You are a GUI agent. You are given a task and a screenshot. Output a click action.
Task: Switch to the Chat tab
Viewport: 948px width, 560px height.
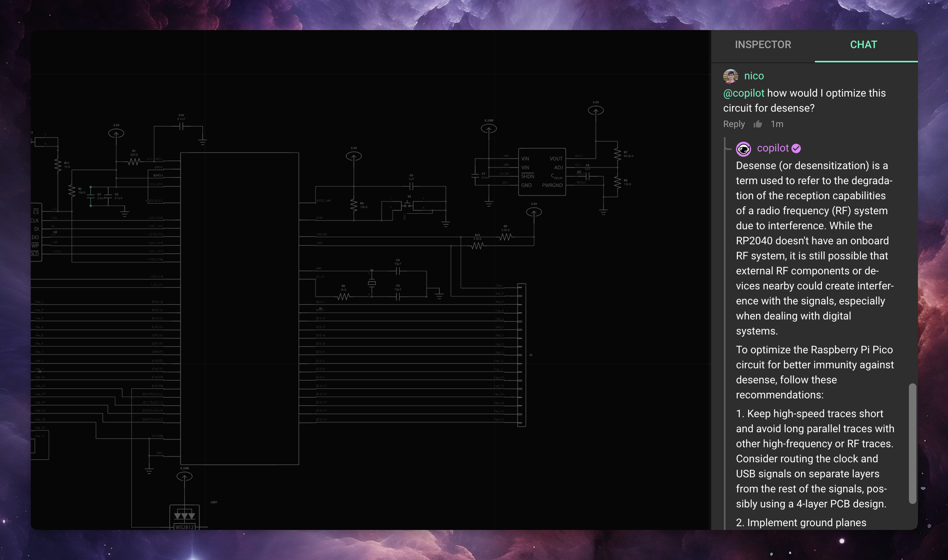point(864,44)
